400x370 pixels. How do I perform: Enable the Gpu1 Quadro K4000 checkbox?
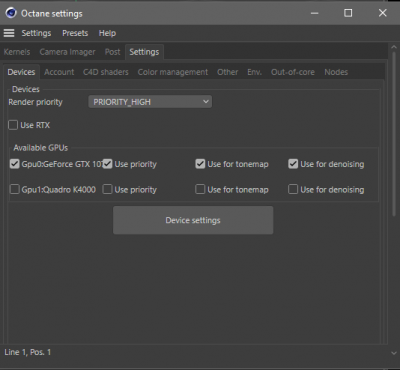pos(15,190)
